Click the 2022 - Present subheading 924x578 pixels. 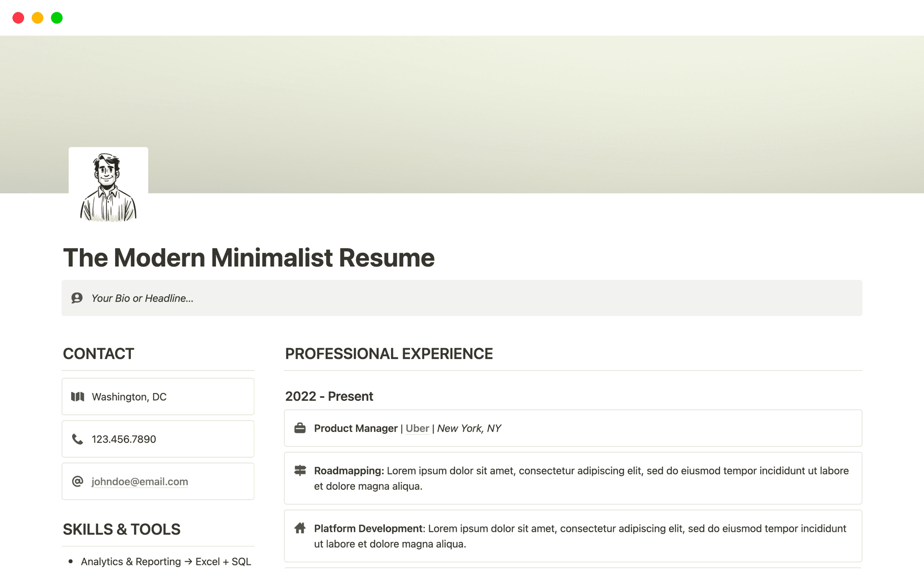329,396
